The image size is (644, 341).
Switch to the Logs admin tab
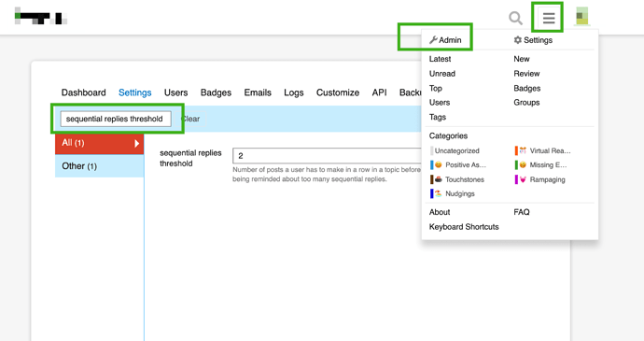[294, 92]
